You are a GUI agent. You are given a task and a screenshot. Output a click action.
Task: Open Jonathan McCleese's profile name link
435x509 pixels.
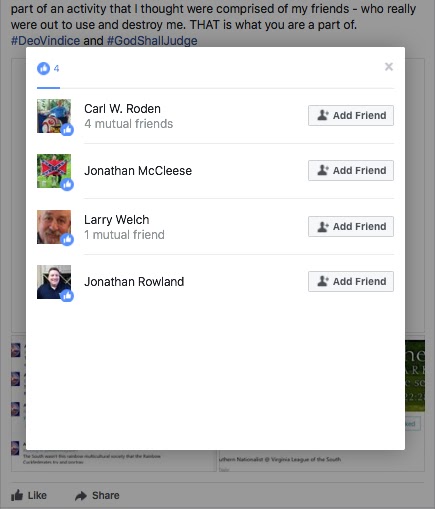click(x=138, y=171)
